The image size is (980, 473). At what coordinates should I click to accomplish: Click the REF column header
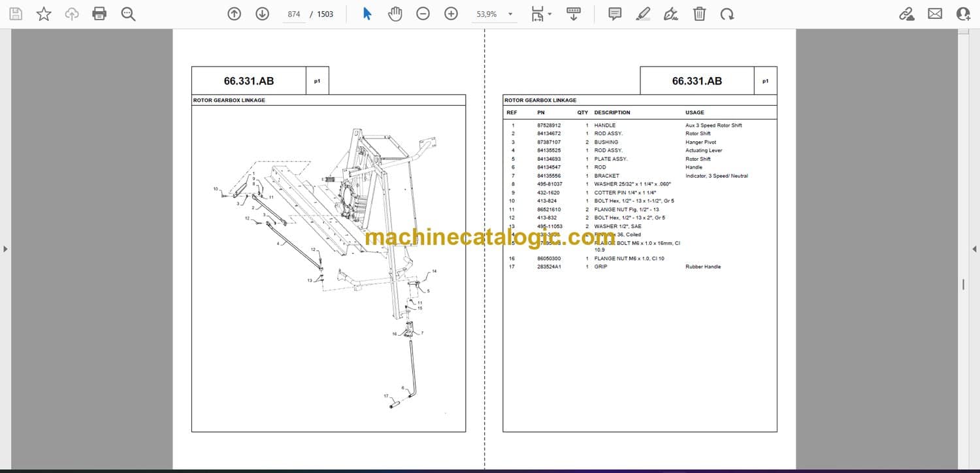(x=512, y=112)
